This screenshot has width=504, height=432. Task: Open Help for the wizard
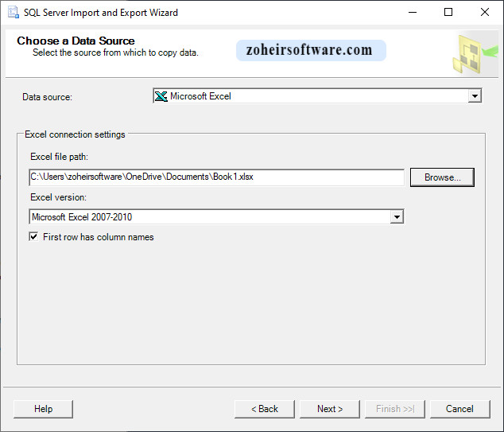pyautogui.click(x=43, y=409)
